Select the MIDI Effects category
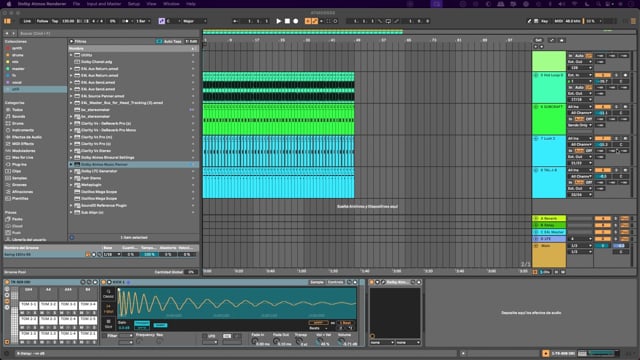Screen dimensions: 640x360 [x=23, y=144]
